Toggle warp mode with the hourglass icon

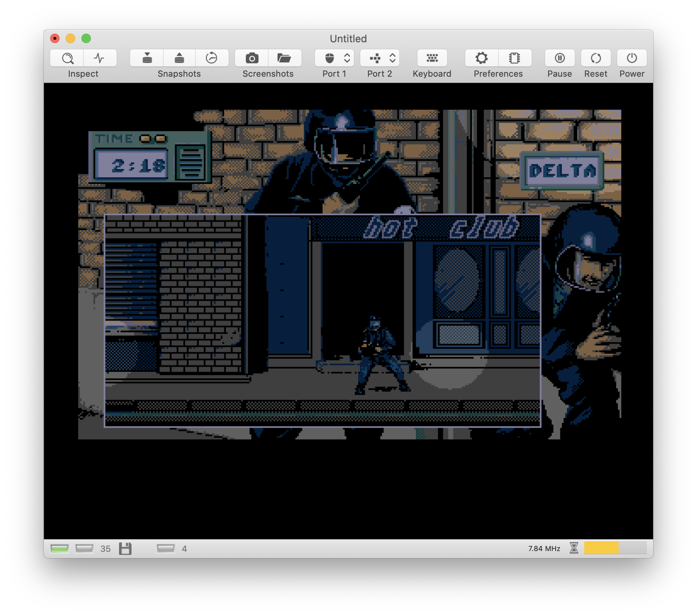tap(574, 548)
